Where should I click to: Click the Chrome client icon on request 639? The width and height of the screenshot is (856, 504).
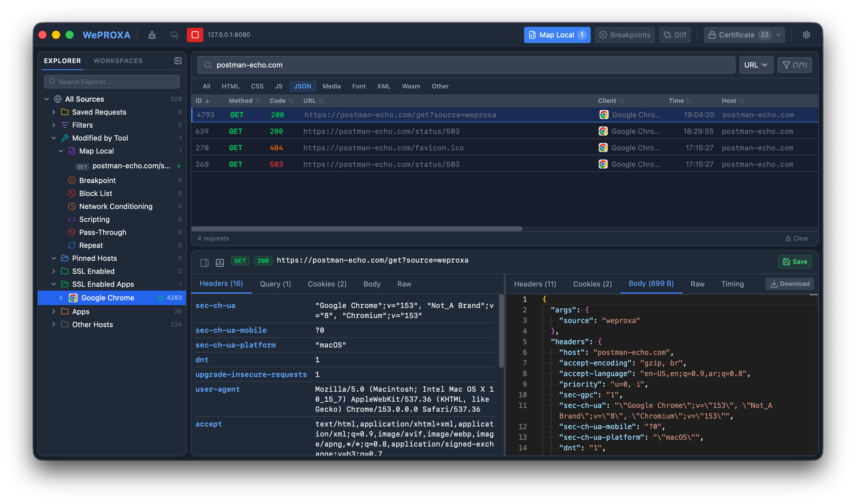[603, 131]
